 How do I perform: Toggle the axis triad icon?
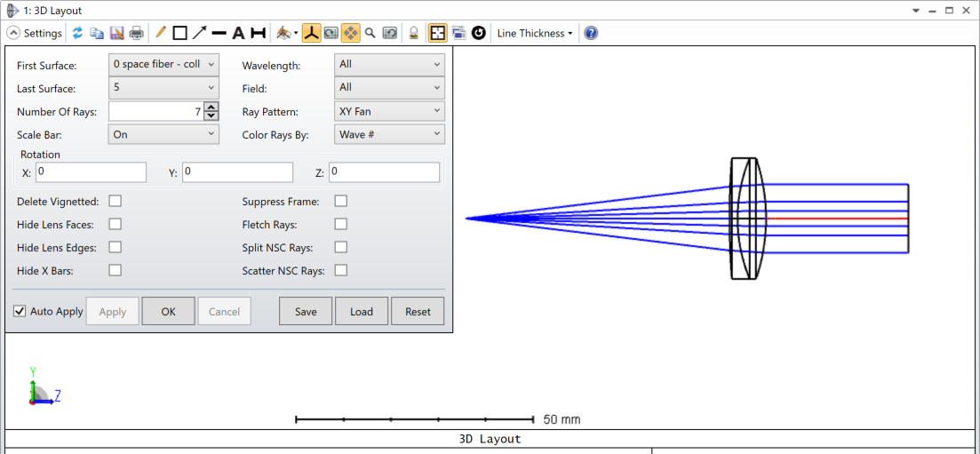(311, 33)
